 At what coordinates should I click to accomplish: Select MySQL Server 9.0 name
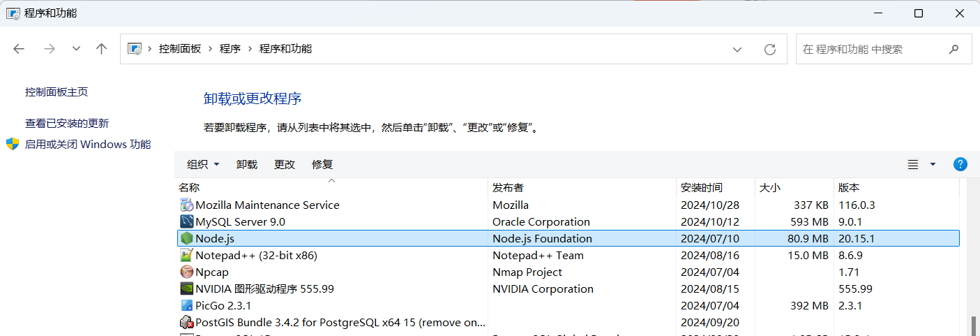[240, 222]
